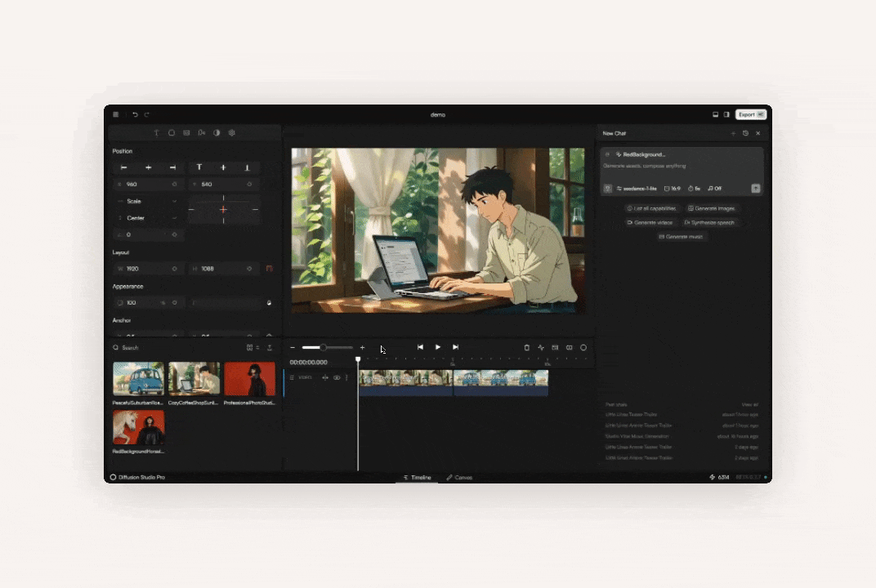Click the trash icon above the timeline
The image size is (876, 588).
point(526,347)
